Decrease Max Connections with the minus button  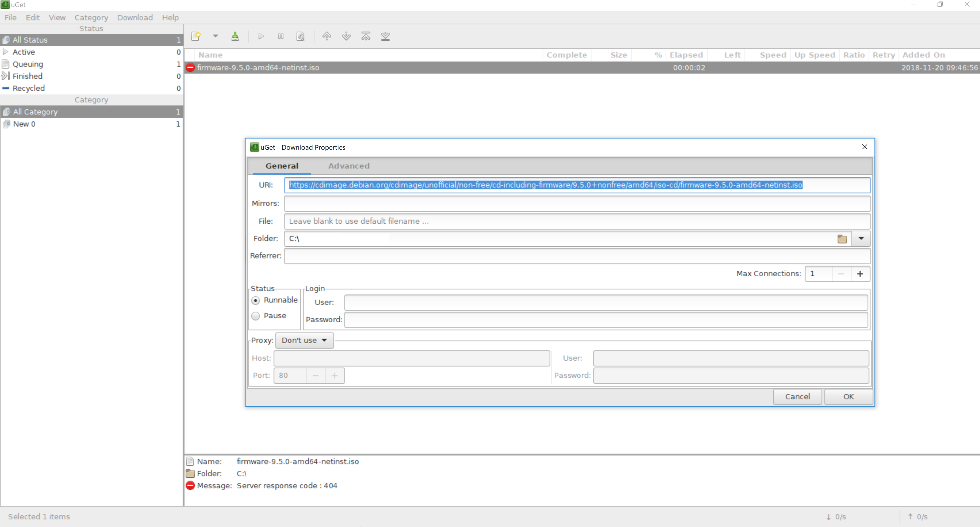[841, 274]
